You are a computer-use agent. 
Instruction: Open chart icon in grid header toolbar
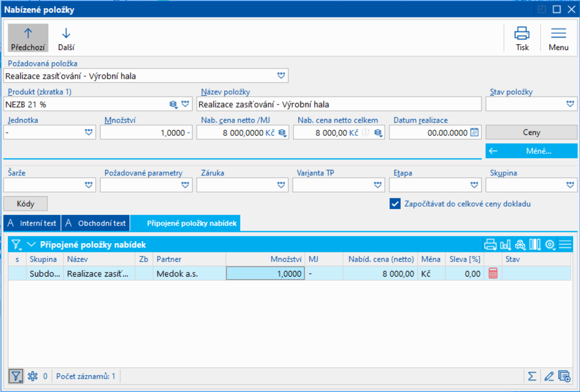(x=505, y=245)
